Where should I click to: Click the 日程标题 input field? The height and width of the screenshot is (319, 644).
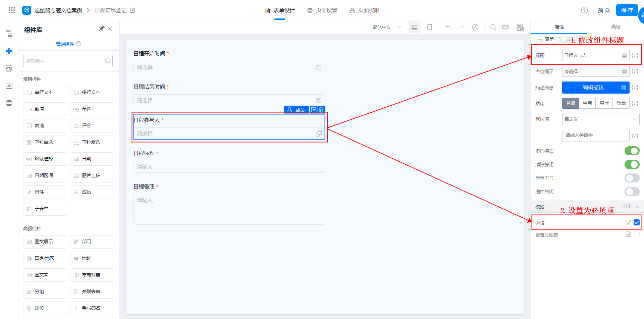pos(229,167)
